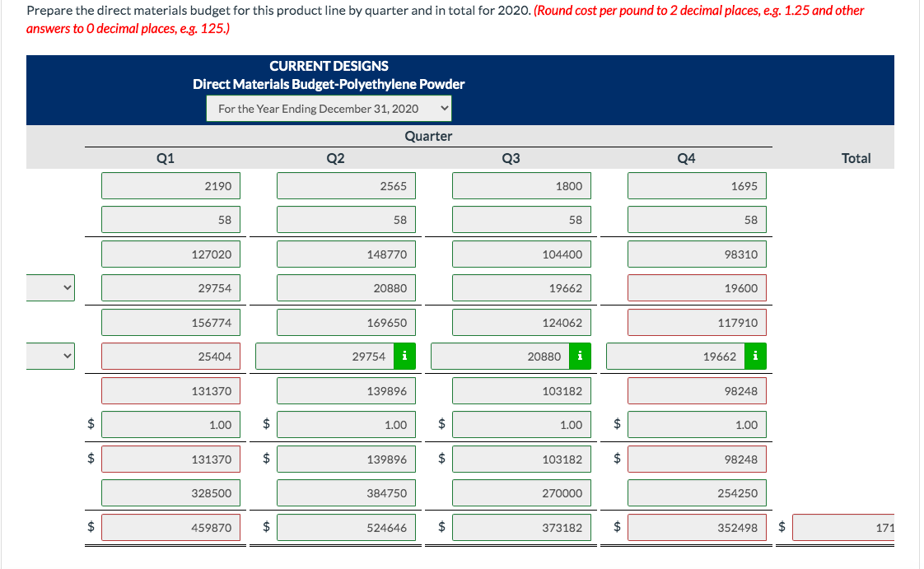Click Q4 field showing 98310
The image size is (924, 569).
tap(698, 254)
